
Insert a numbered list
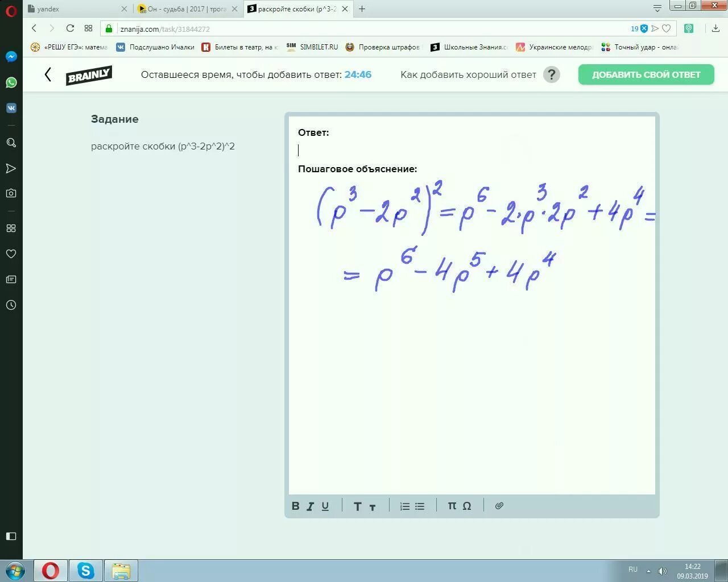click(405, 506)
